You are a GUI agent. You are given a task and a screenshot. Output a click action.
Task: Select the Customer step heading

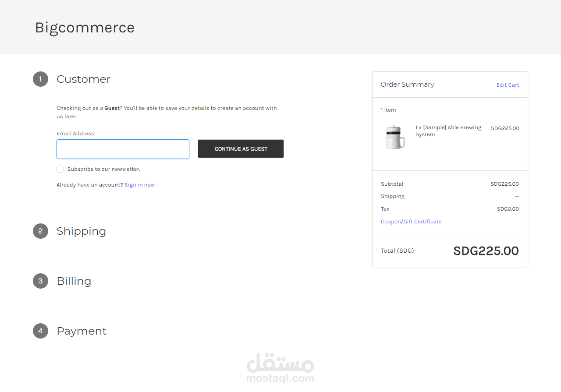click(x=83, y=79)
